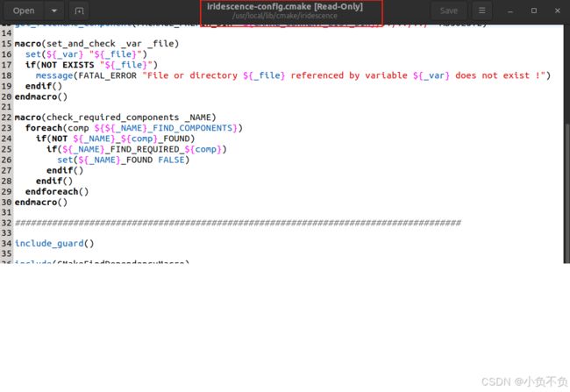Click line number 35 in gutter
Image resolution: width=570 pixels, height=392 pixels.
click(x=6, y=253)
